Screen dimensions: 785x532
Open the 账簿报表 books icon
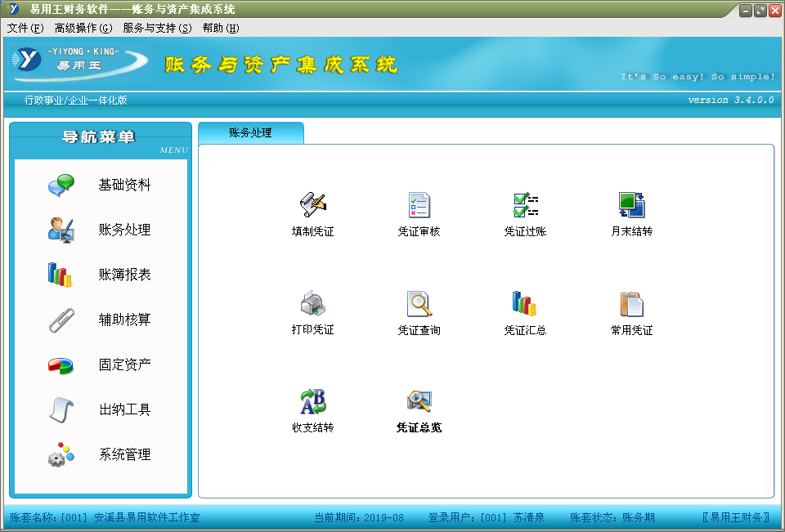(60, 275)
